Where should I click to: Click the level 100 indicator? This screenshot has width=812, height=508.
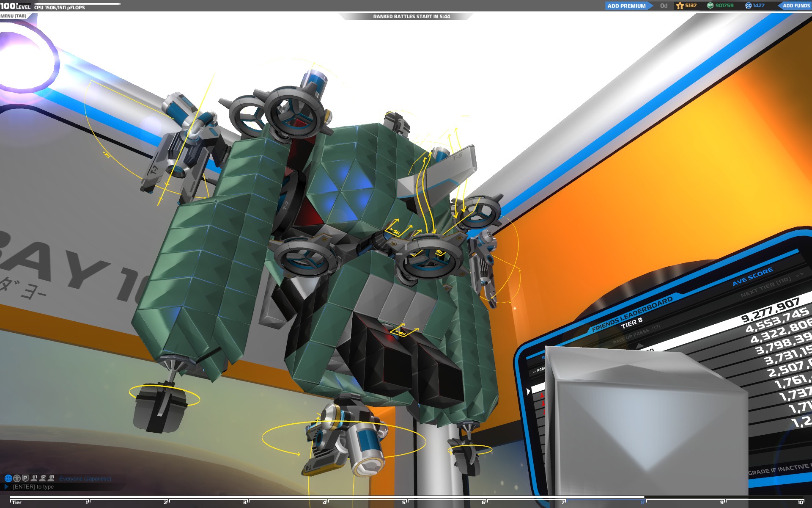coord(15,6)
